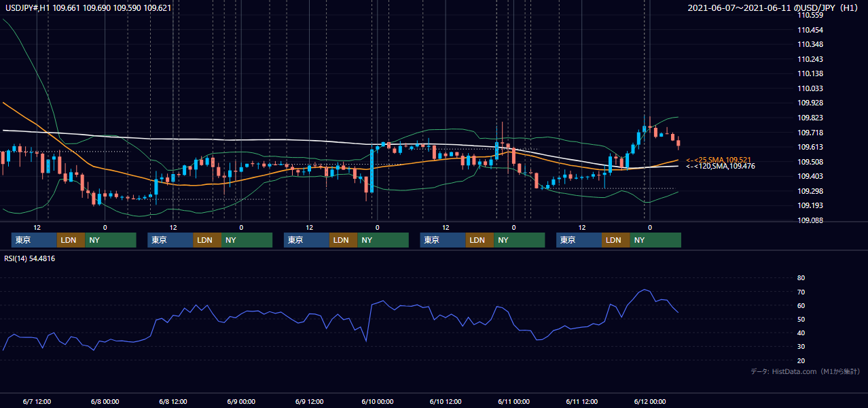Click the 110.243 price axis label
The width and height of the screenshot is (868, 408).
pyautogui.click(x=810, y=59)
